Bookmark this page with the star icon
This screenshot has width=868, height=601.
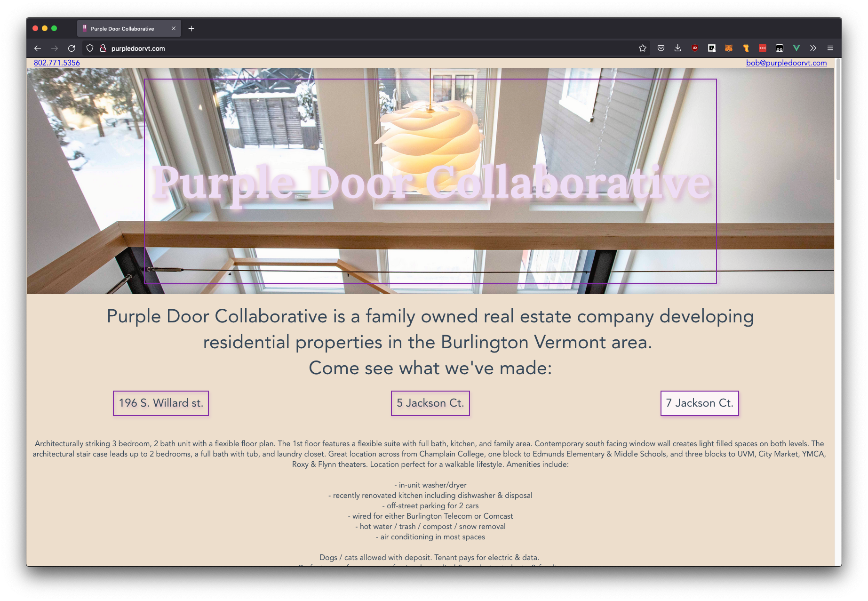tap(643, 48)
